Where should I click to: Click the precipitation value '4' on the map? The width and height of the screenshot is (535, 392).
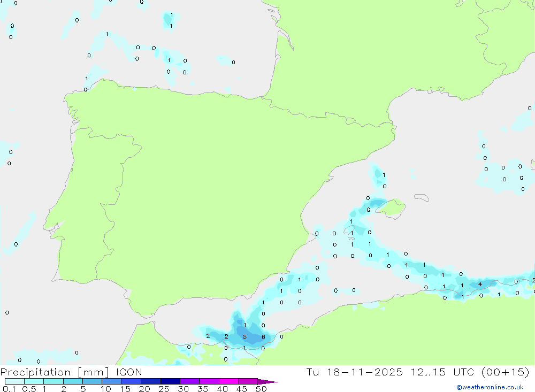[x=480, y=284]
